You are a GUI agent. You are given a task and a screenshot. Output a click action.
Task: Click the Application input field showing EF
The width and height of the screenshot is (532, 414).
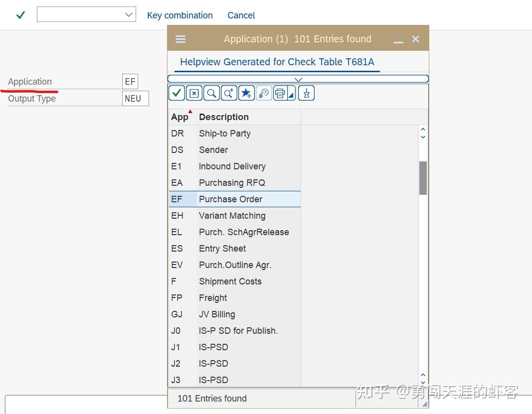pos(130,81)
